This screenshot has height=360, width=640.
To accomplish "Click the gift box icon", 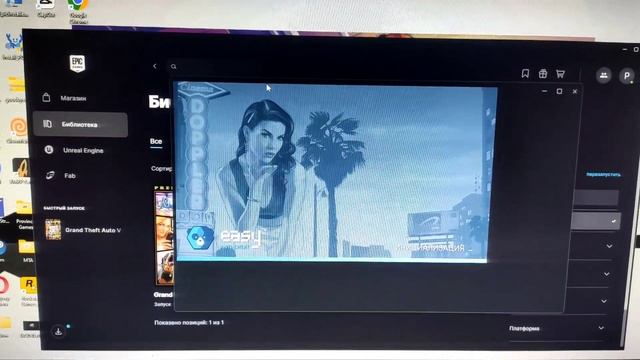I will (542, 73).
